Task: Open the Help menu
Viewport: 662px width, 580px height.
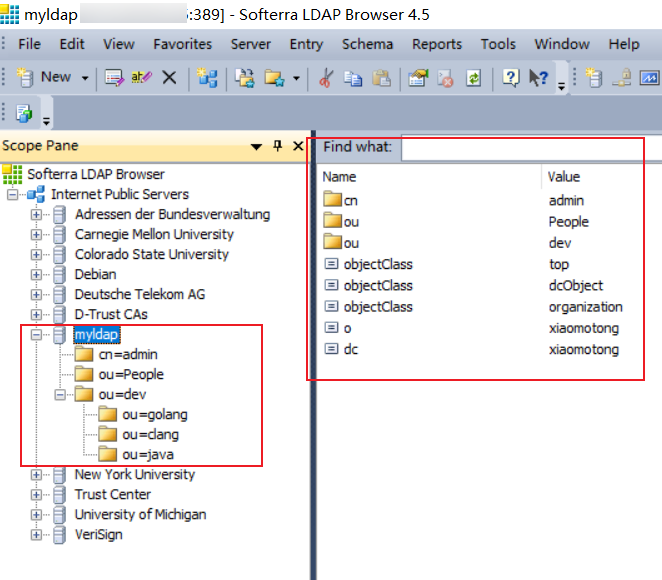Action: [x=624, y=44]
